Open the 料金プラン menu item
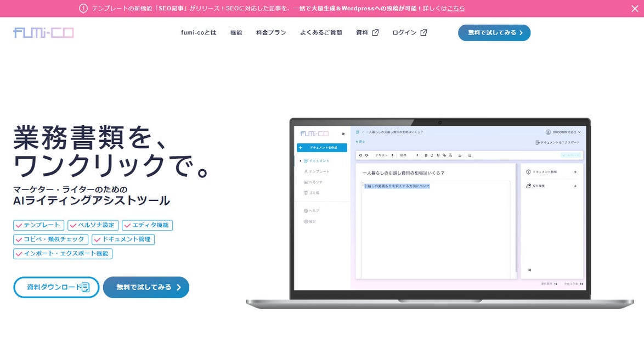This screenshot has height=346, width=644. 271,32
